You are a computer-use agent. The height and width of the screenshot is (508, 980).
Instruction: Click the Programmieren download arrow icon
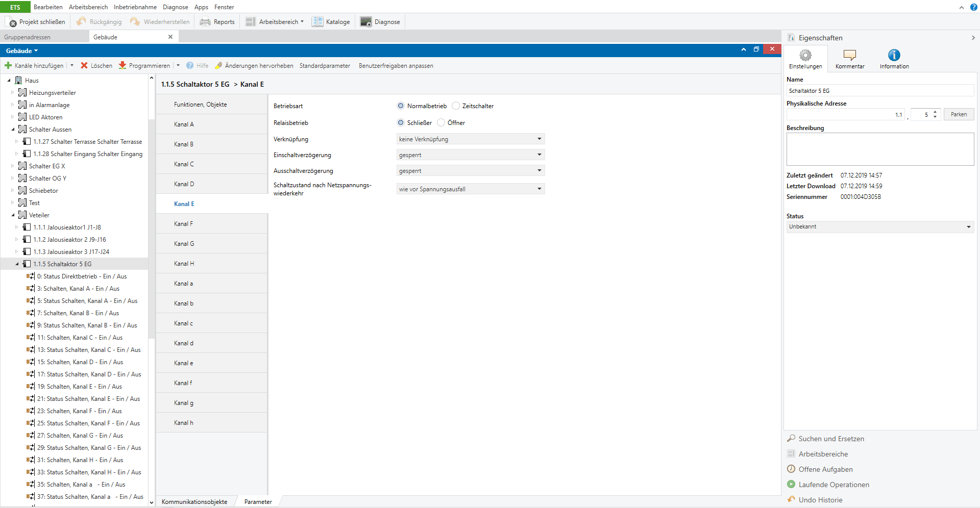(122, 66)
